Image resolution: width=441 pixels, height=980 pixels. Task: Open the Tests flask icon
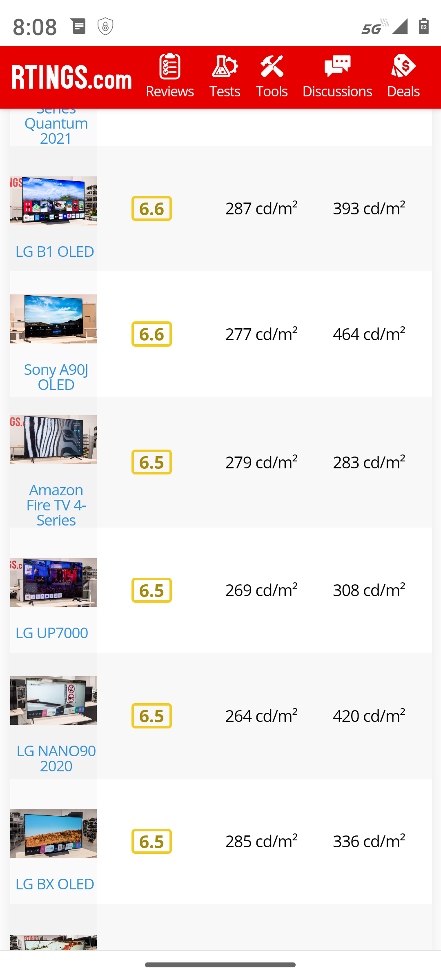[225, 66]
